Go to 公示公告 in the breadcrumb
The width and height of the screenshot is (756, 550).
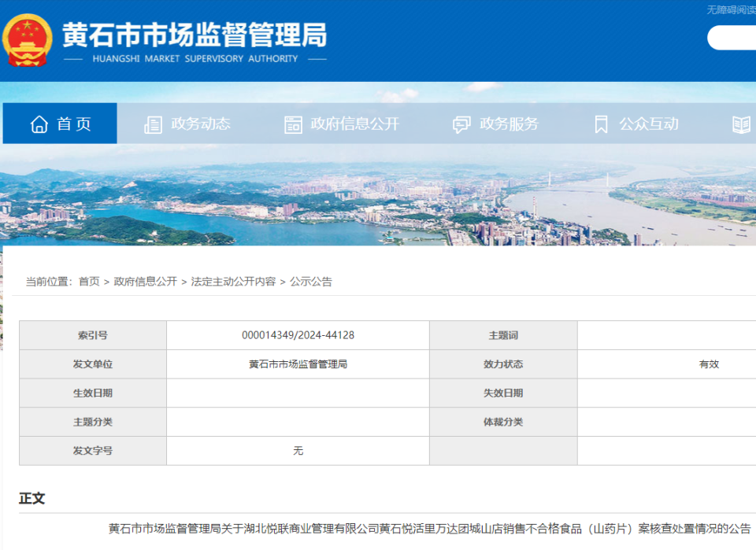pos(311,281)
